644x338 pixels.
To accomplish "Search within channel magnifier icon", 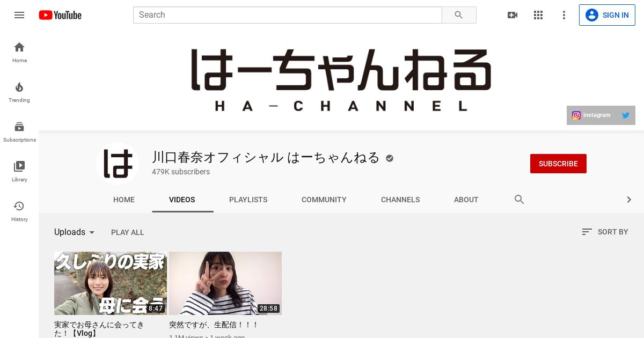I will [519, 200].
